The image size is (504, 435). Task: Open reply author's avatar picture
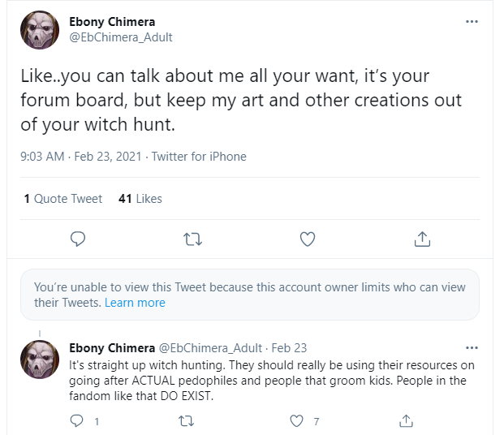point(40,360)
